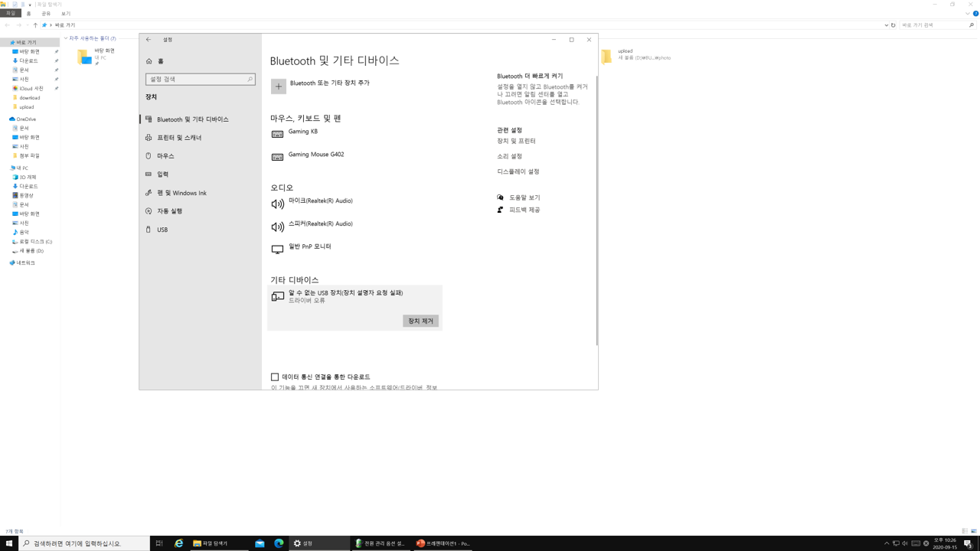Open the 홈 home icon in Settings
This screenshot has height=551, width=980.
pyautogui.click(x=149, y=61)
